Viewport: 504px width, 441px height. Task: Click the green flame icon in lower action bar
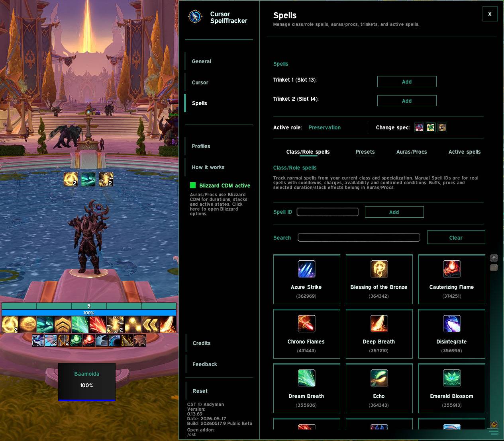click(x=76, y=341)
